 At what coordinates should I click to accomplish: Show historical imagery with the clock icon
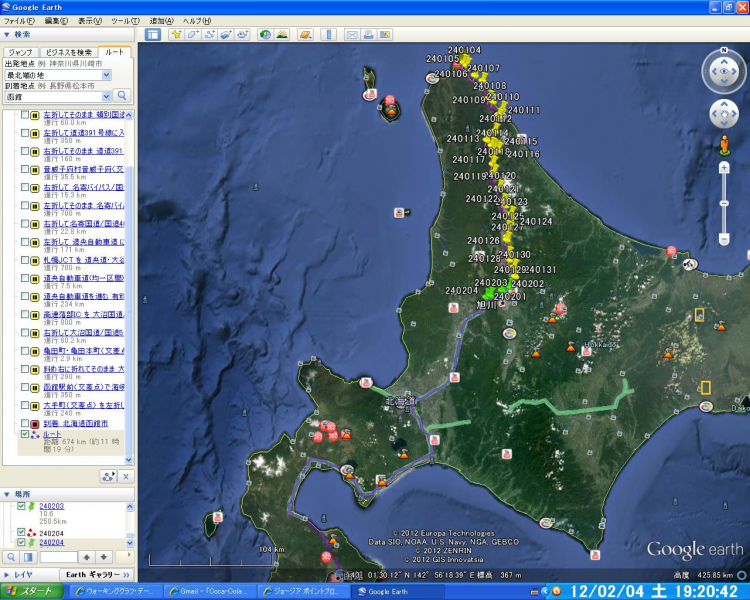click(265, 34)
